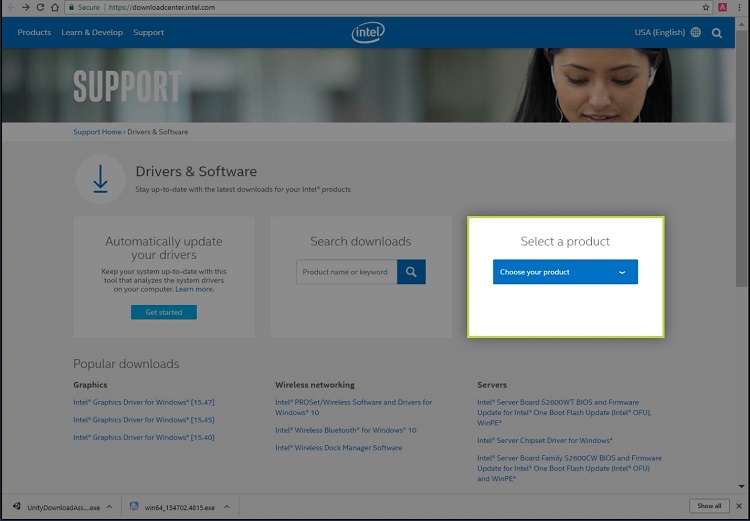This screenshot has width=750, height=521.
Task: Open the Products menu
Action: [x=34, y=32]
